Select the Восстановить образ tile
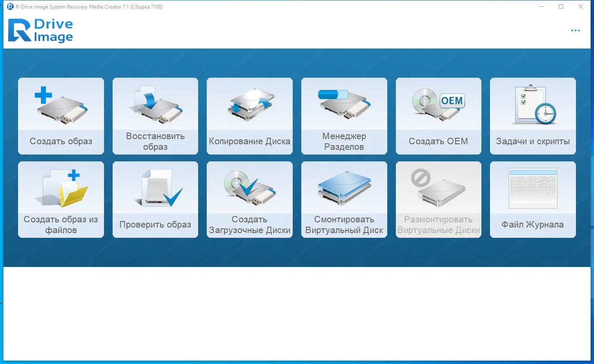 [155, 116]
